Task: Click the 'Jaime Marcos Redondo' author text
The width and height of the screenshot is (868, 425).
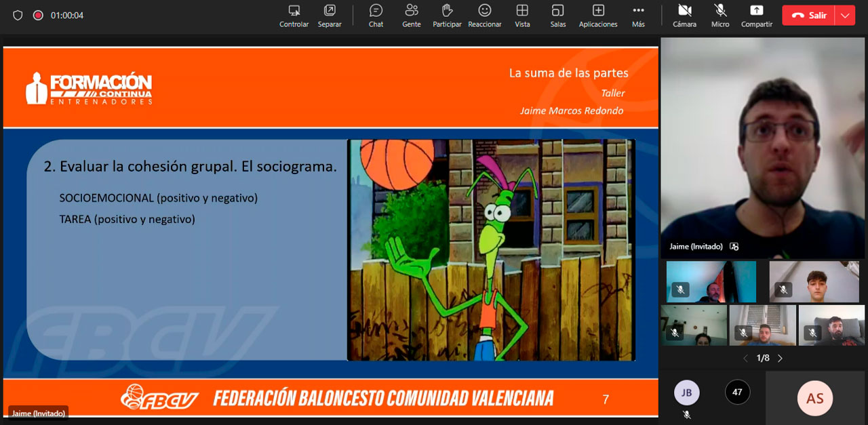Action: (572, 110)
